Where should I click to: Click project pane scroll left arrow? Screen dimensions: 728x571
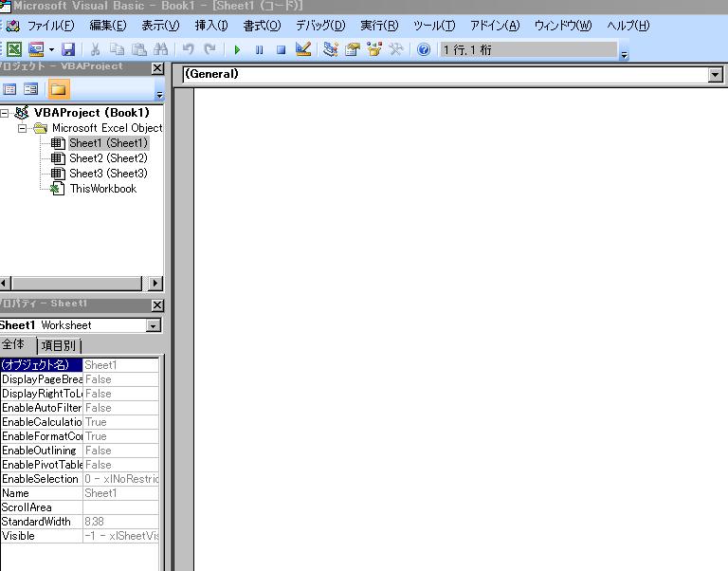(5, 283)
